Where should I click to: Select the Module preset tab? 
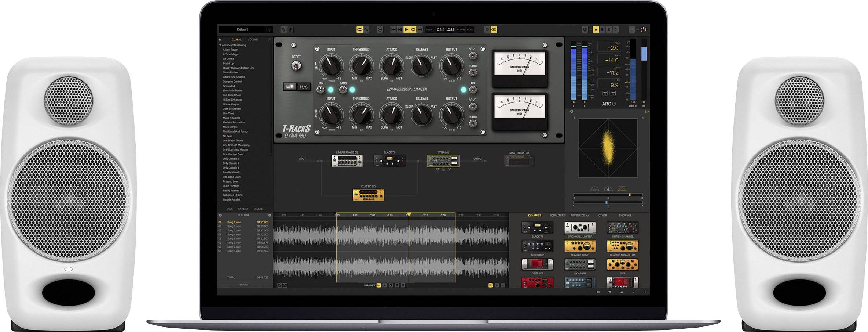[x=252, y=40]
